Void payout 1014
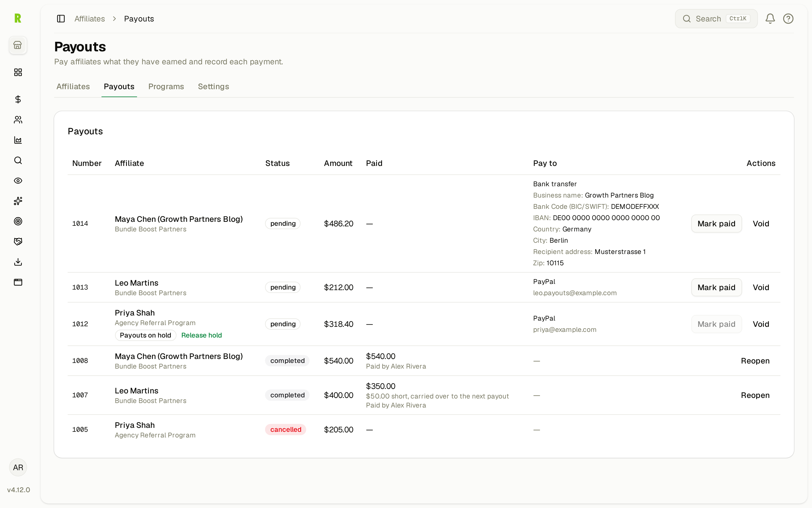The height and width of the screenshot is (508, 812). tap(761, 224)
